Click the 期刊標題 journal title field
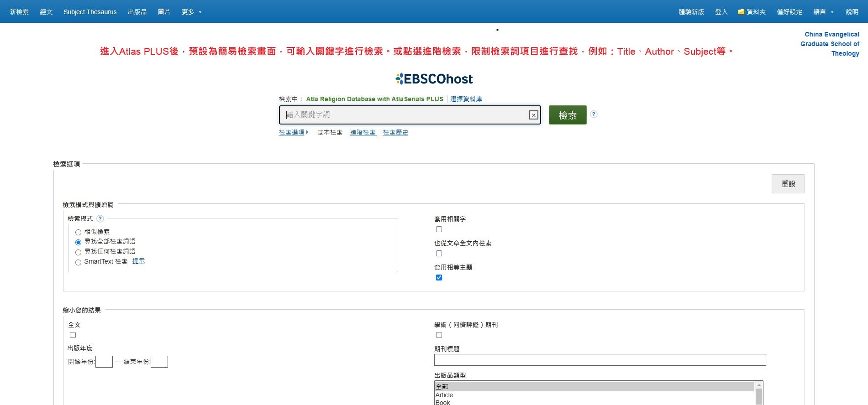 tap(600, 360)
